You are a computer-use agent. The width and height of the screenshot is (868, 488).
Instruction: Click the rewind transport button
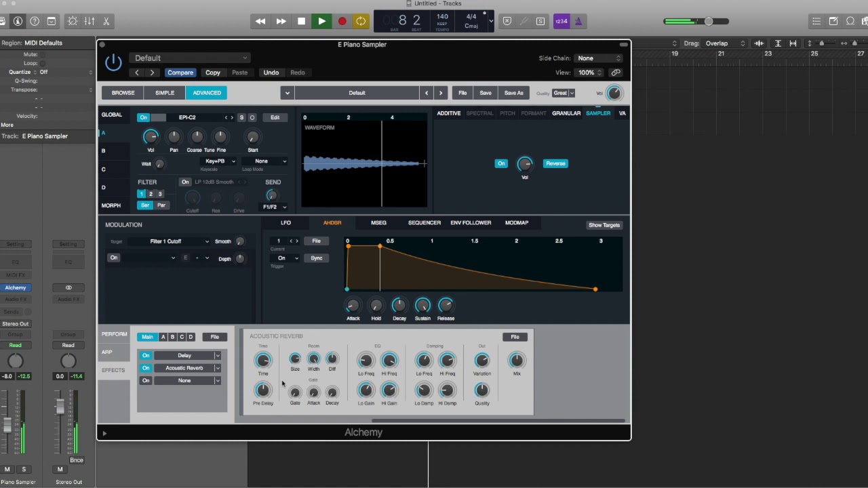(260, 21)
